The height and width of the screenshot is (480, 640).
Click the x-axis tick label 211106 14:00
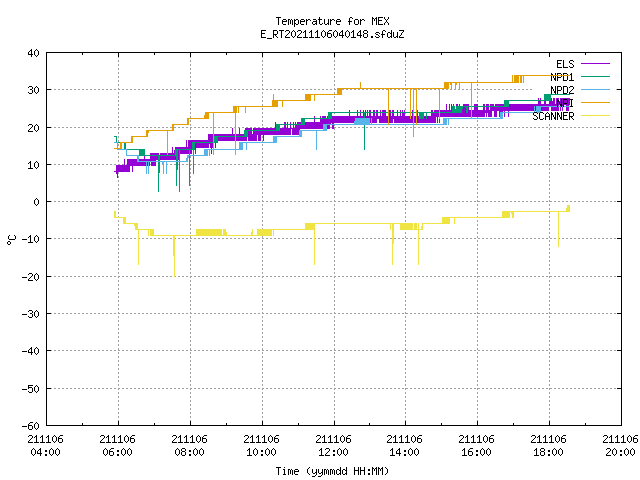click(404, 446)
